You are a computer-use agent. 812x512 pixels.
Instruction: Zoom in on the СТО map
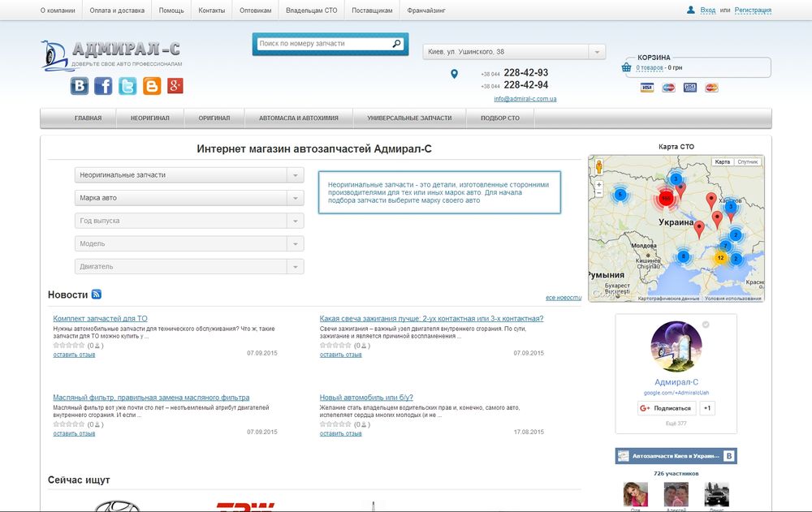click(x=599, y=185)
